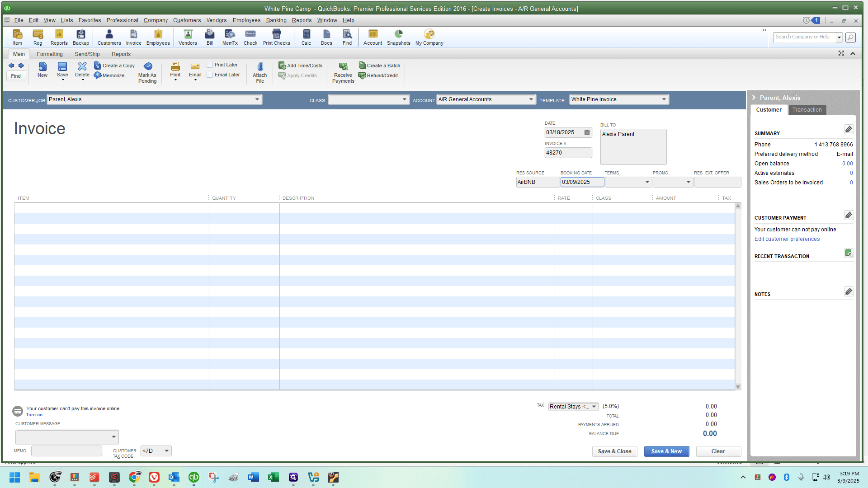Viewport: 868px width, 488px height.
Task: Open the Save button dropdown arrow
Action: (x=63, y=80)
